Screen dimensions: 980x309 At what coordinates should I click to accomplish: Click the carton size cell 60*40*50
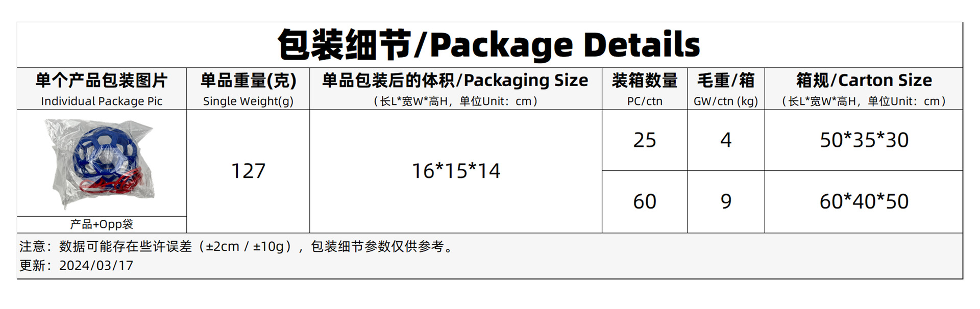tap(864, 202)
